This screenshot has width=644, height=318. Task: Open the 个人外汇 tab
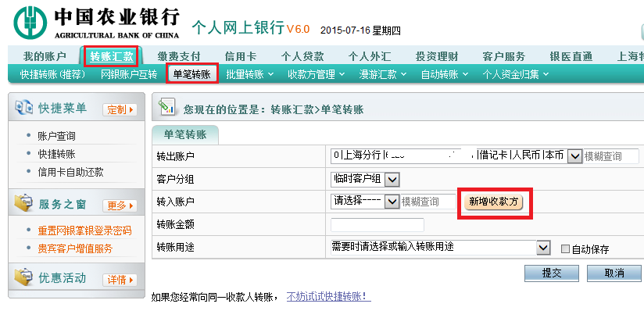point(370,56)
